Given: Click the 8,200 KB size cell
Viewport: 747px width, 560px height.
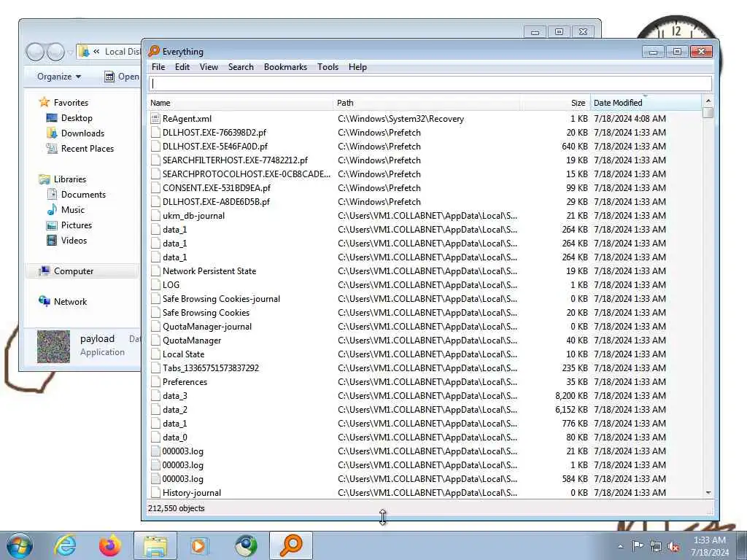Looking at the screenshot, I should coord(571,396).
